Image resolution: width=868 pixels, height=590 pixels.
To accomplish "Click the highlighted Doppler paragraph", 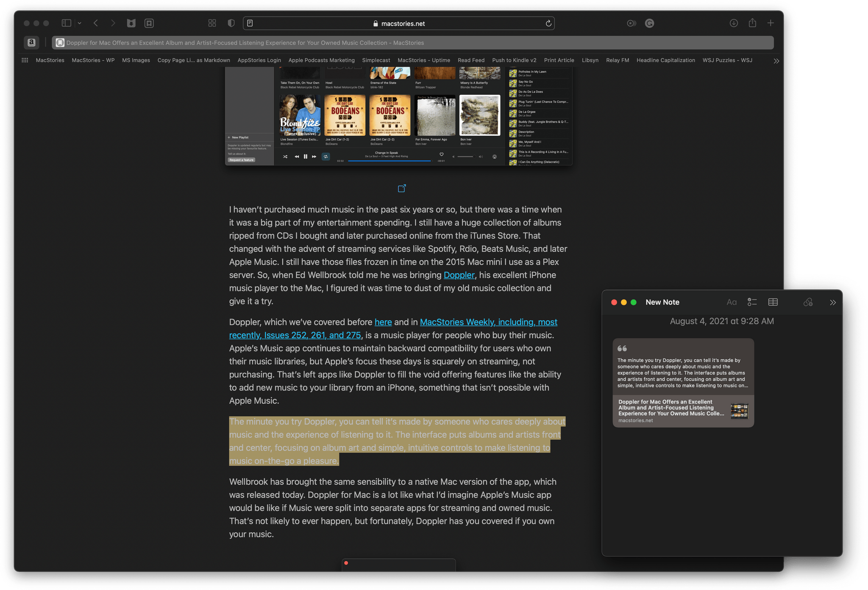I will (397, 441).
